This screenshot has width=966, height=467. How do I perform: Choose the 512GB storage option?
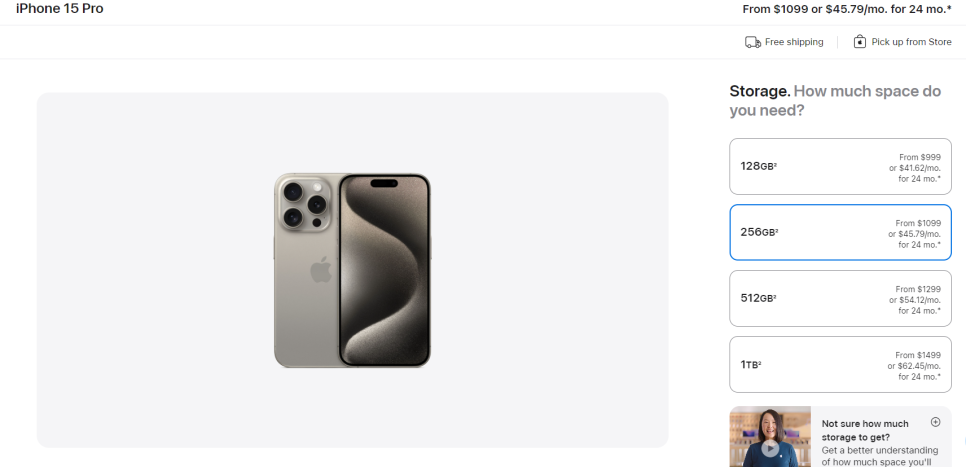coord(840,298)
